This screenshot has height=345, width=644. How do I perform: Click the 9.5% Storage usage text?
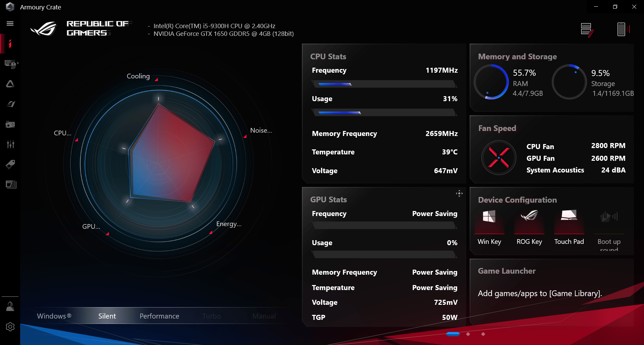pos(600,73)
